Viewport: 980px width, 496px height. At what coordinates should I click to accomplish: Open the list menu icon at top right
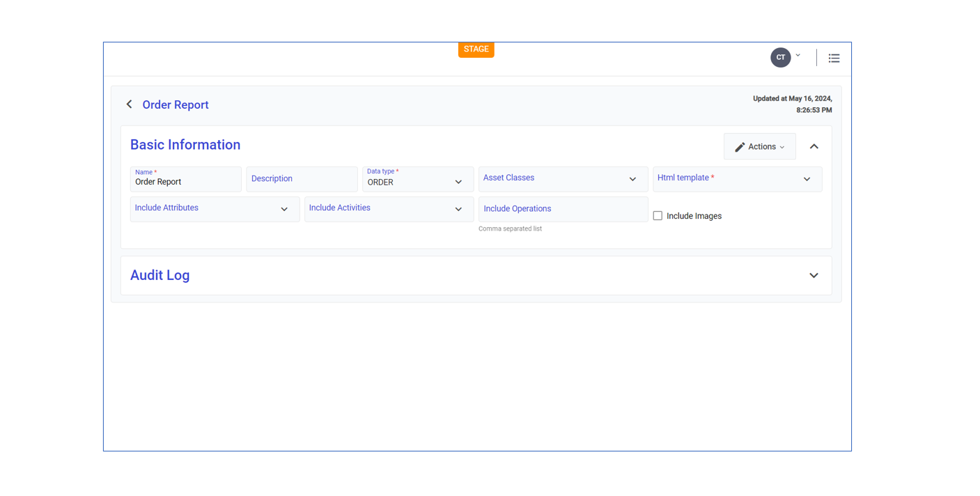[834, 59]
